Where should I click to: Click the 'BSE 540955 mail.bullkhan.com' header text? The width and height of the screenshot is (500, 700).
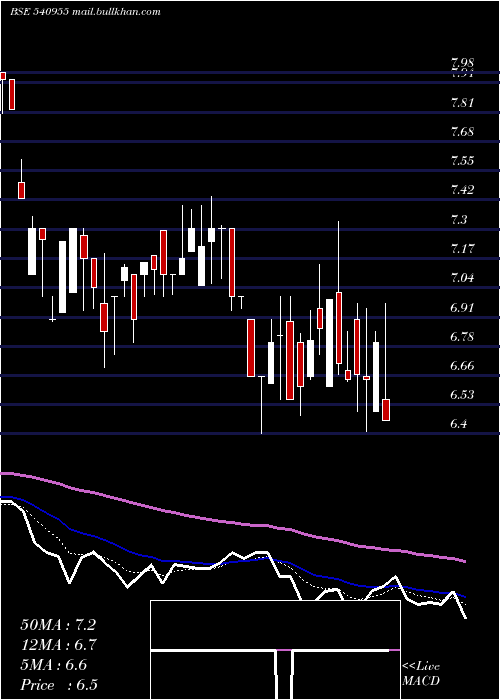pos(86,12)
